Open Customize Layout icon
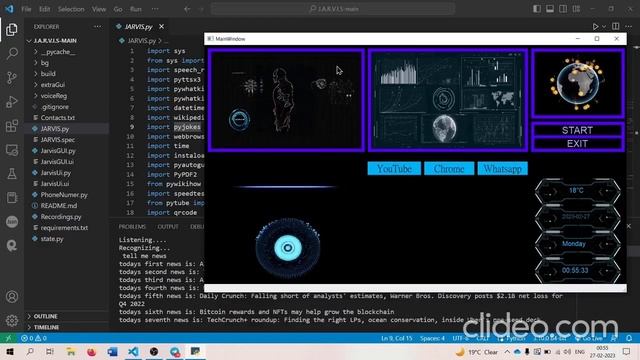The width and height of the screenshot is (640, 360). [x=576, y=9]
